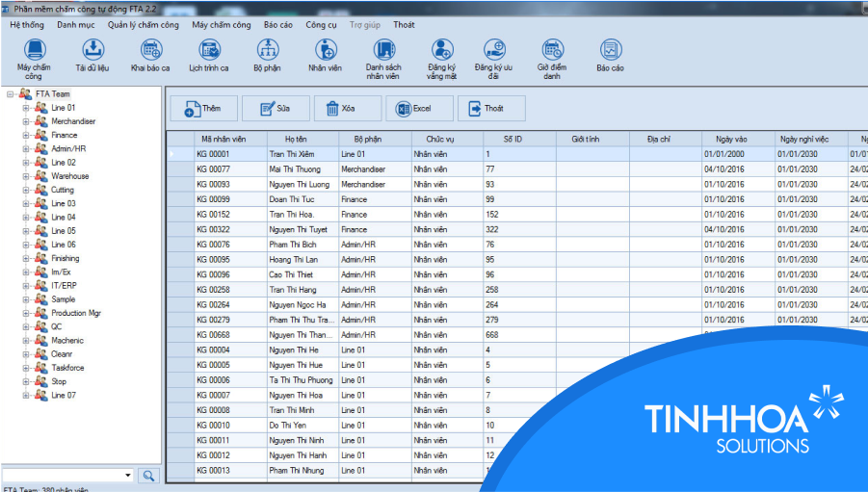The height and width of the screenshot is (492, 868).
Task: Select the name Nguyen Thi Luong
Action: tap(302, 184)
